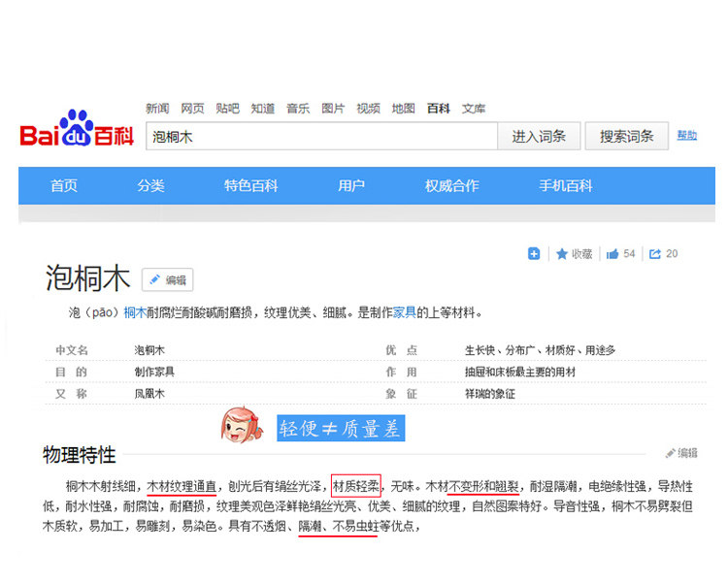Click the share count 20

coord(672,254)
